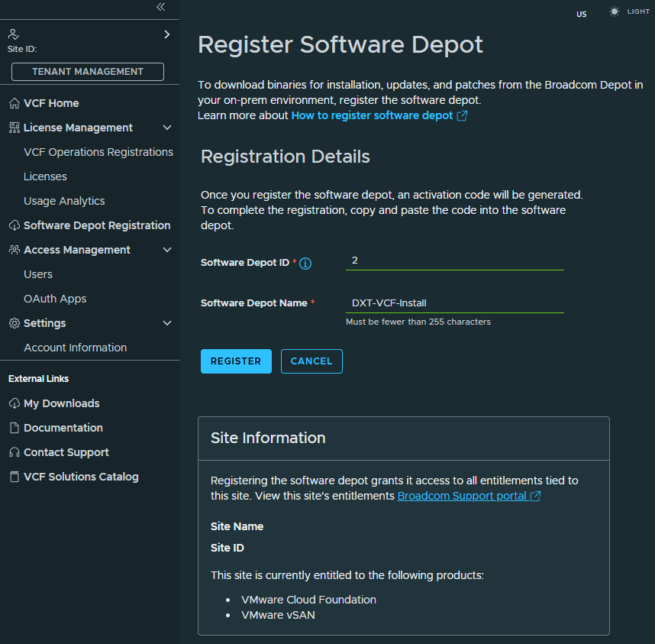Click the Contact Support headset icon
Image resolution: width=655 pixels, height=644 pixels.
coord(15,452)
